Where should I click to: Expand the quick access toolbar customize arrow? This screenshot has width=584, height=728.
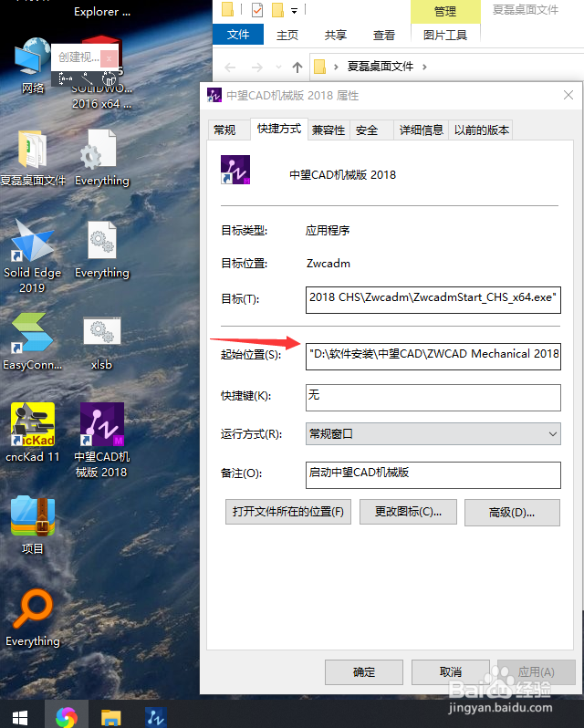(294, 10)
